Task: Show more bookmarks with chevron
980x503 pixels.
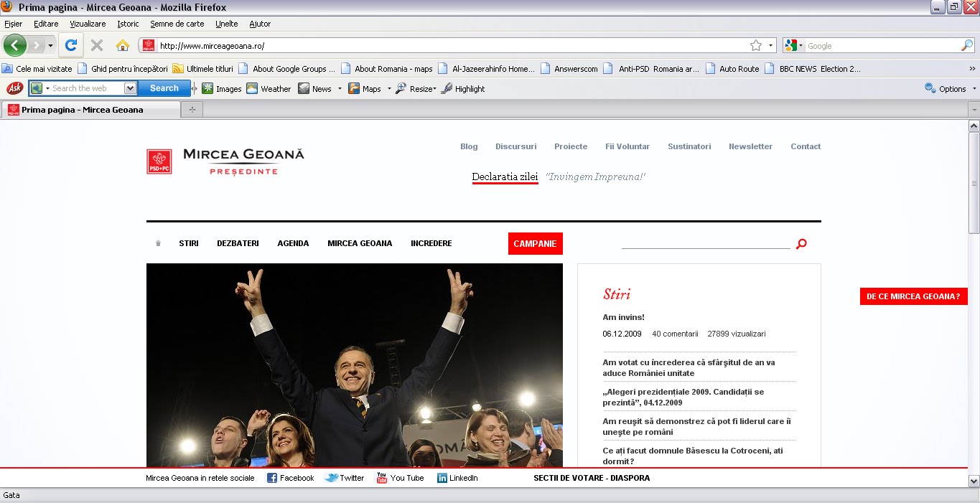Action: click(972, 69)
